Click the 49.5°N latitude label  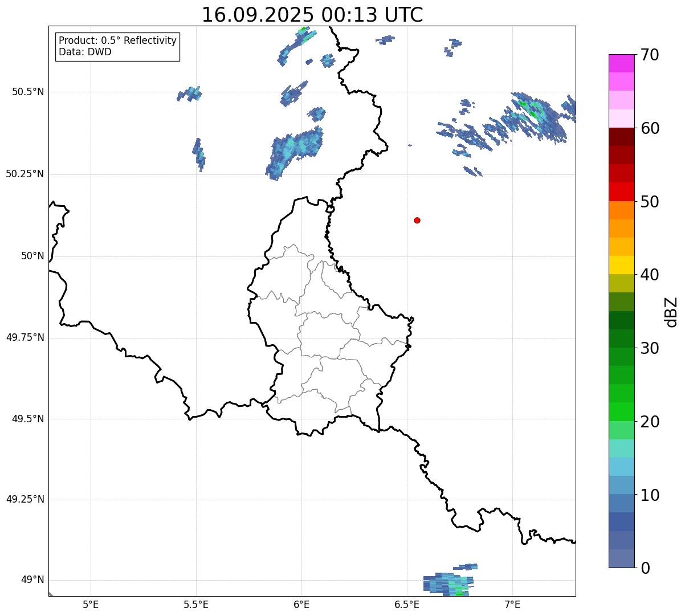pyautogui.click(x=28, y=419)
